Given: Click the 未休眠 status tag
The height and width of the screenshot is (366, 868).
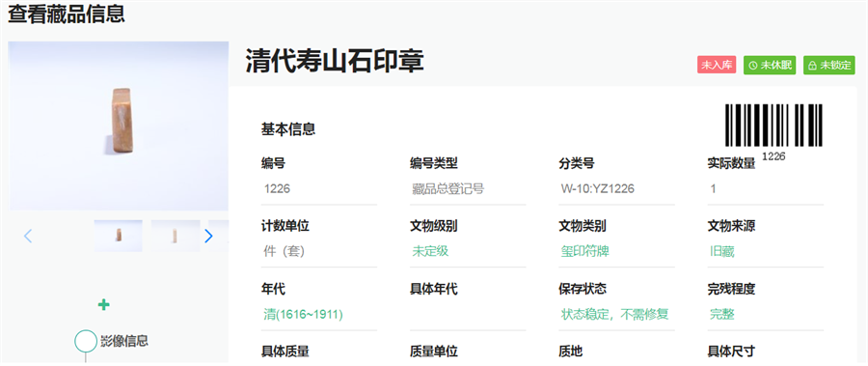Looking at the screenshot, I should coord(770,65).
